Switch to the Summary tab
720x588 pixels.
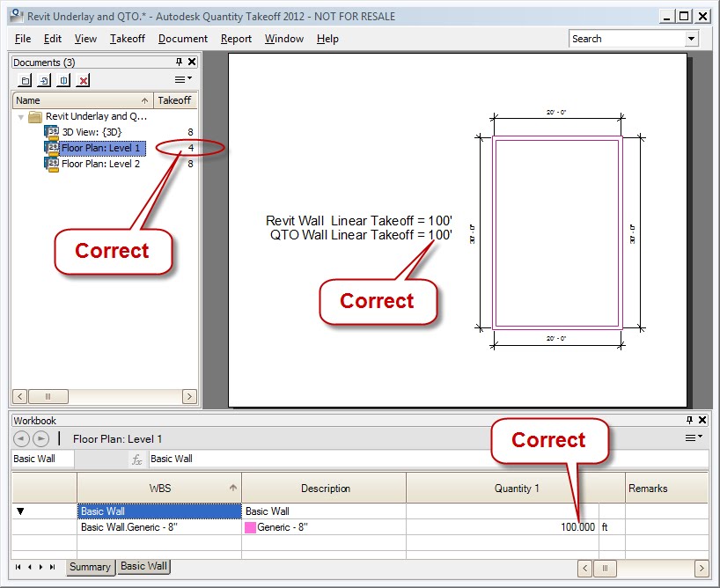click(x=90, y=567)
